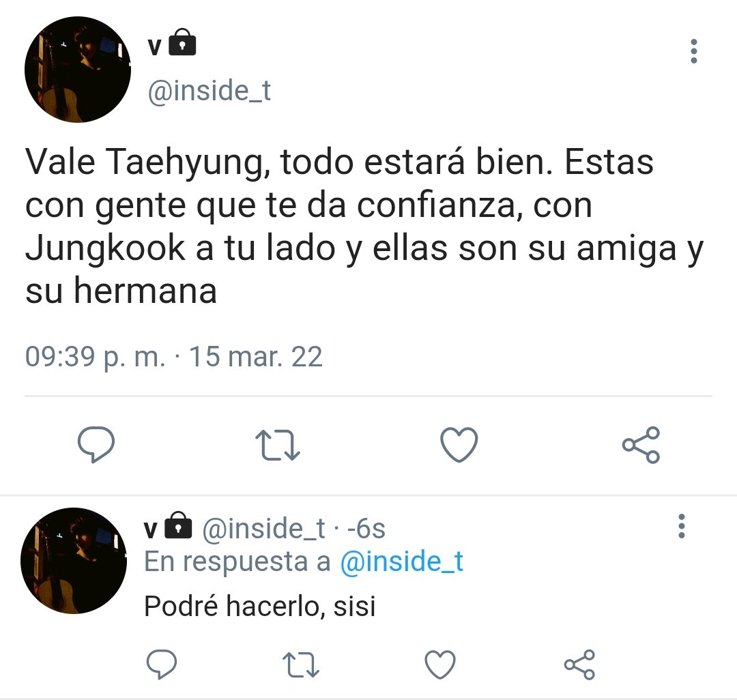Open the main tweet's profile picture
Image resolution: width=737 pixels, height=700 pixels.
coord(78,70)
